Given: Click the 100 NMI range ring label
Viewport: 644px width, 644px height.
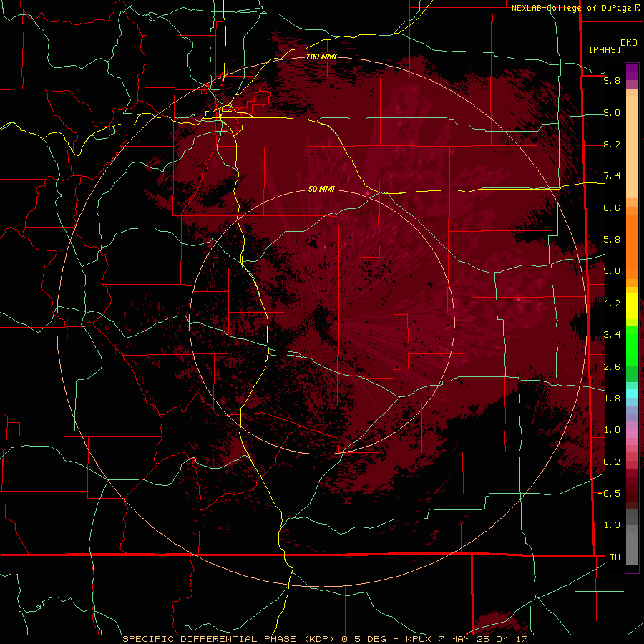Looking at the screenshot, I should tap(321, 57).
